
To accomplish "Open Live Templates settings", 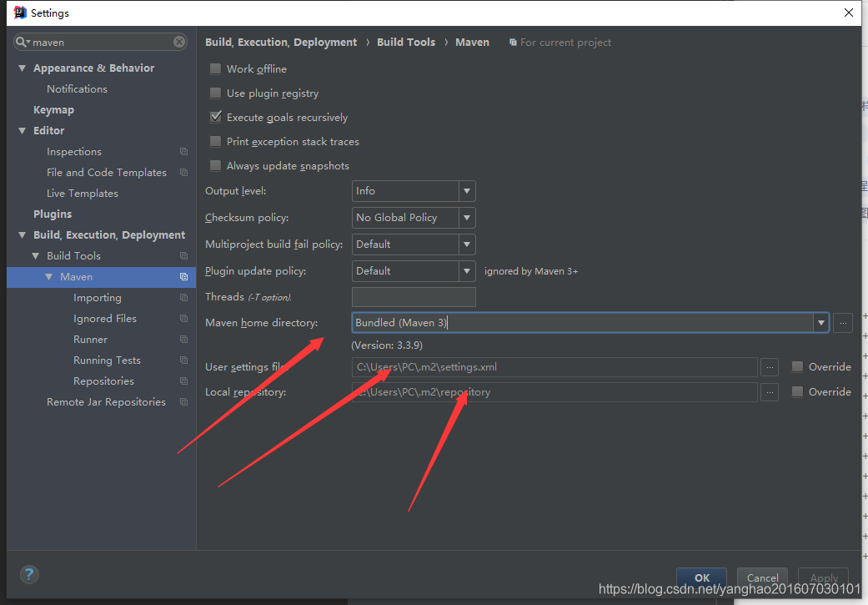I will point(83,194).
